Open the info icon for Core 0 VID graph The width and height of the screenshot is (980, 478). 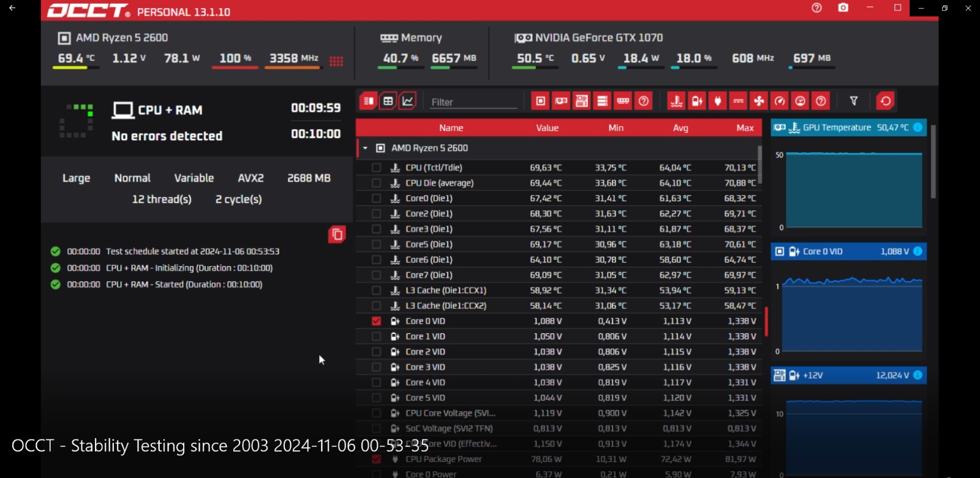click(918, 251)
